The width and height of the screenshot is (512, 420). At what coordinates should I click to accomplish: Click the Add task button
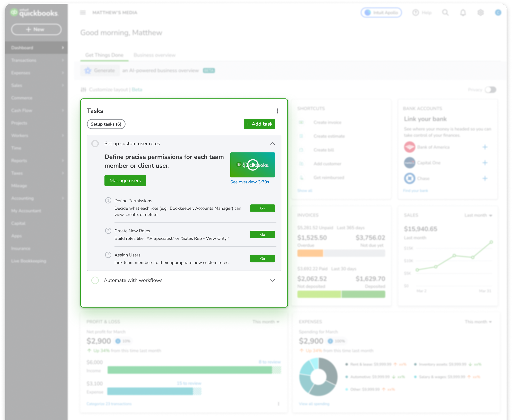[259, 124]
